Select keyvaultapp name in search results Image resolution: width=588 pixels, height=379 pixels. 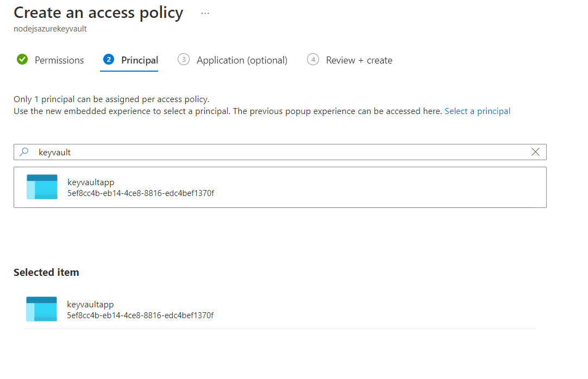tap(91, 182)
